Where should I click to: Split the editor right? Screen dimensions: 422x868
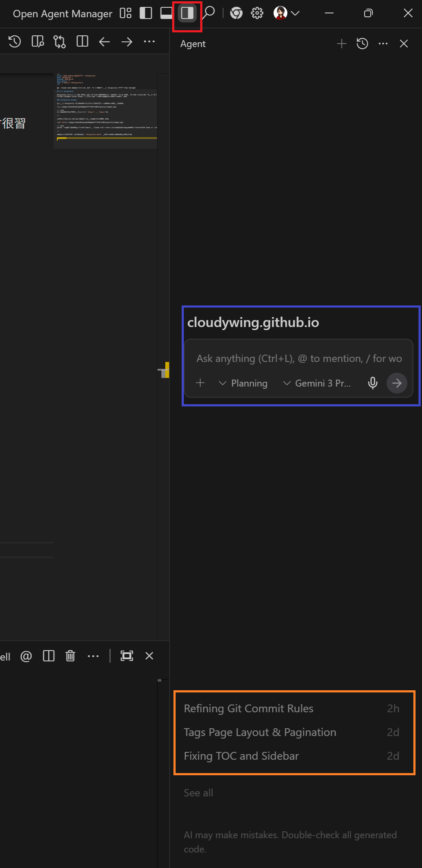pos(82,41)
